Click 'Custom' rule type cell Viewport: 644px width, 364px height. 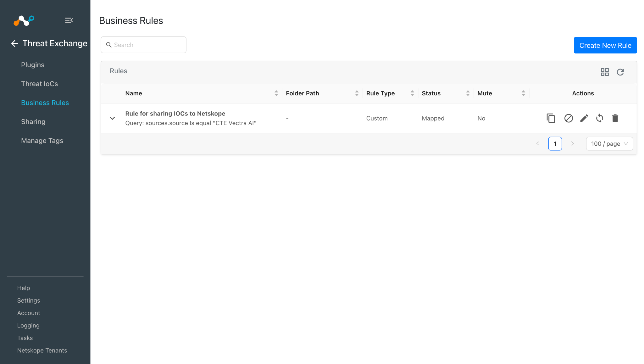pyautogui.click(x=377, y=118)
